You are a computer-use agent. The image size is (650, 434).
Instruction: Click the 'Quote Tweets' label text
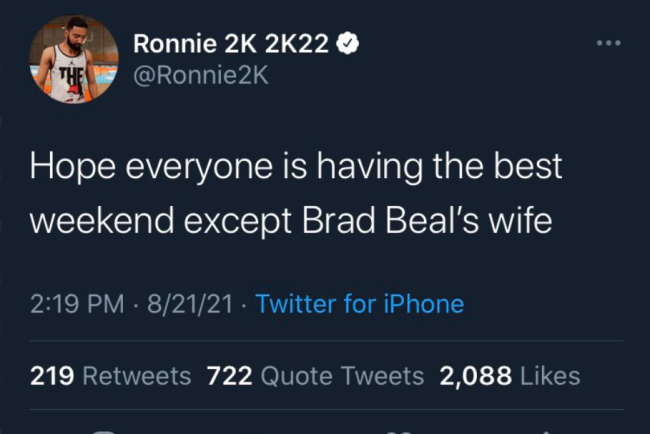pyautogui.click(x=342, y=376)
